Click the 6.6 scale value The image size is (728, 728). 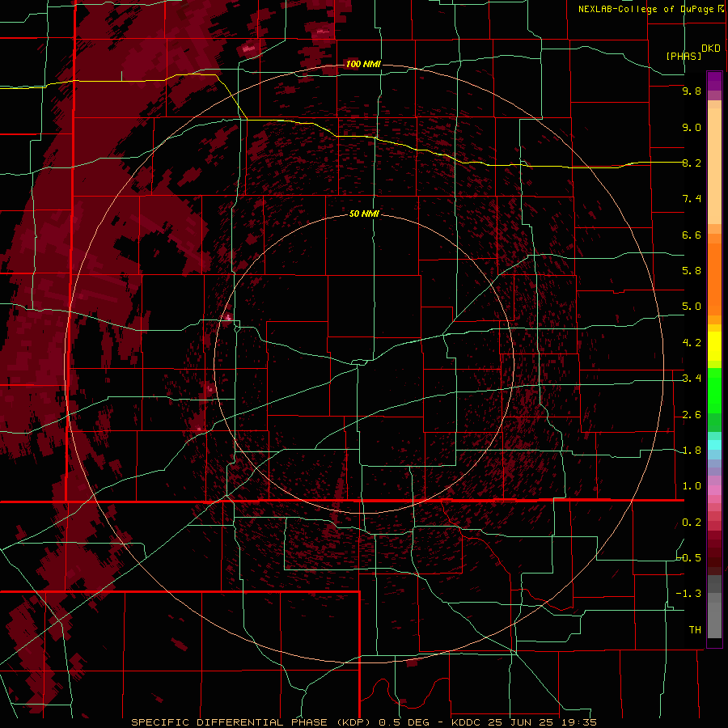(692, 235)
